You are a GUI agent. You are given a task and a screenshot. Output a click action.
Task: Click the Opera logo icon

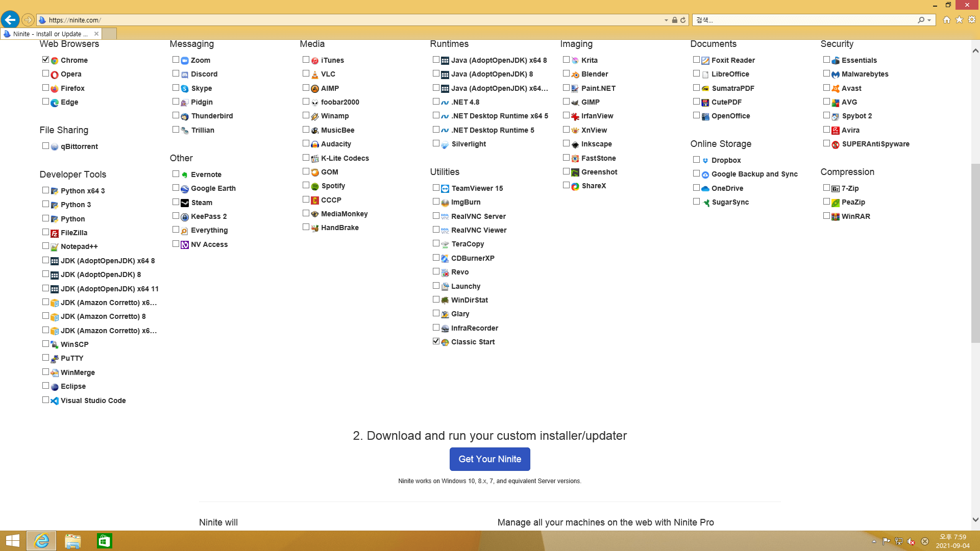coord(55,74)
